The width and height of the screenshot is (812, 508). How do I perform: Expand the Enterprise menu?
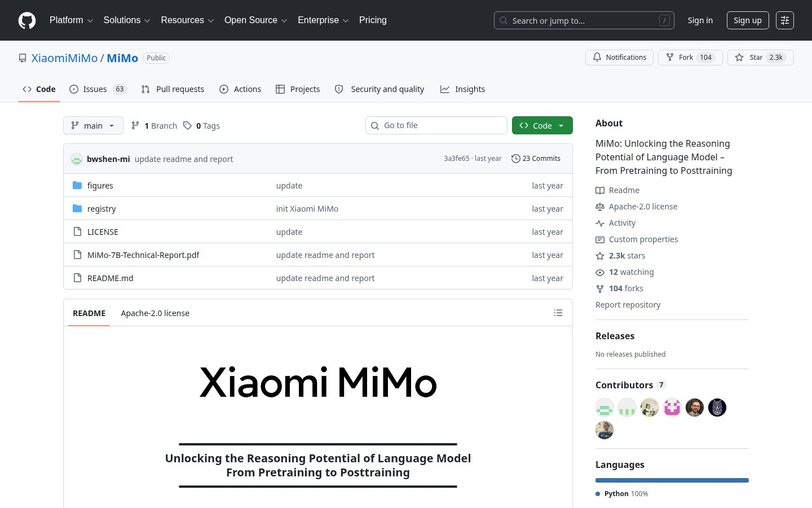pyautogui.click(x=323, y=20)
